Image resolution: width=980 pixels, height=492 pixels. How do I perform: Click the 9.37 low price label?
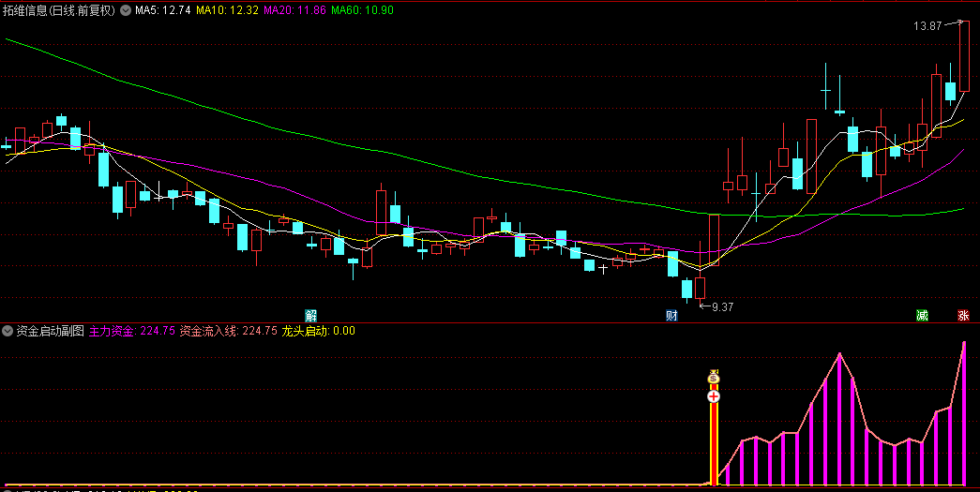pyautogui.click(x=722, y=306)
